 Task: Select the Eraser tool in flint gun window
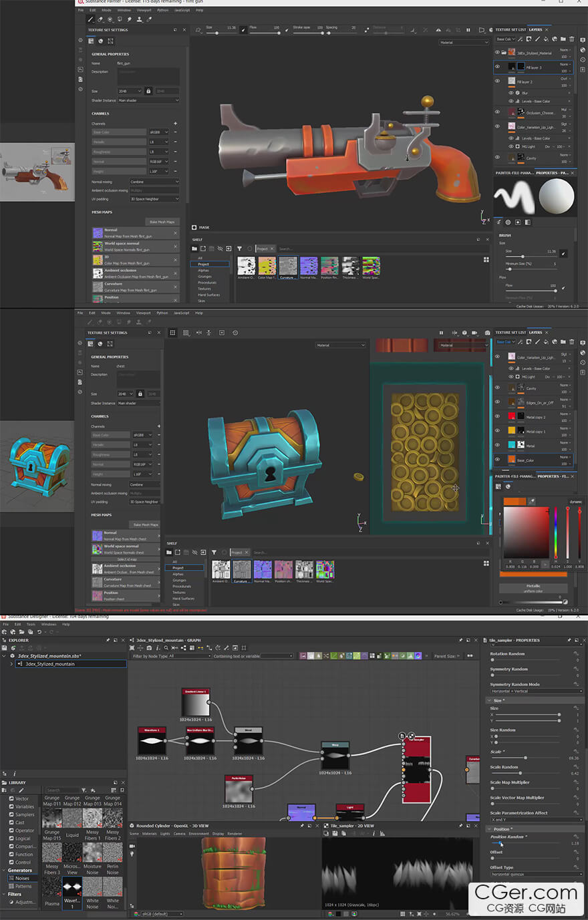click(x=100, y=19)
